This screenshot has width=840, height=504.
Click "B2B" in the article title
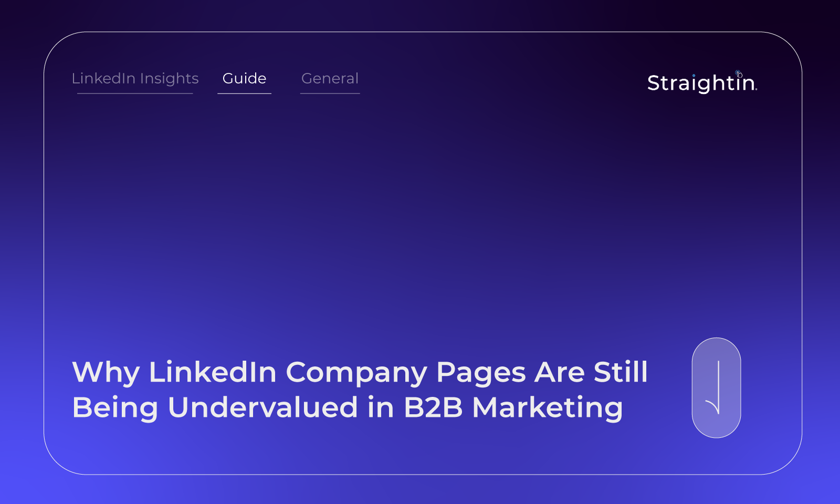click(433, 408)
